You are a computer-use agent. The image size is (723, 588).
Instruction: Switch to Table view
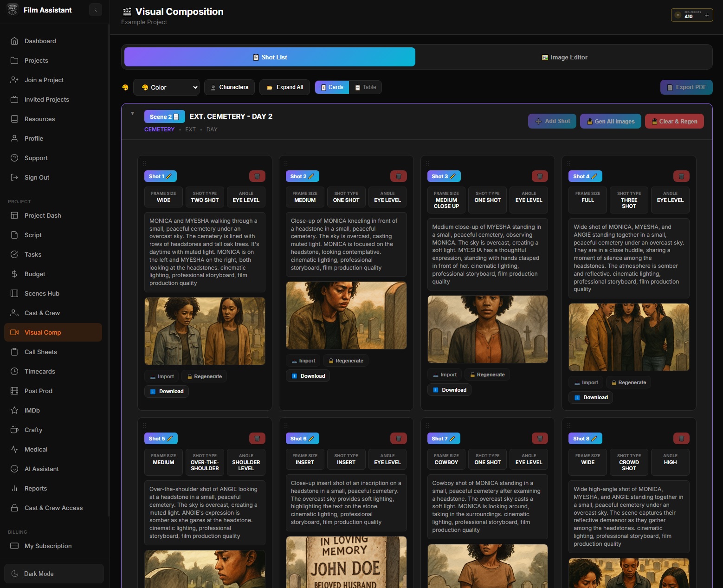point(365,87)
